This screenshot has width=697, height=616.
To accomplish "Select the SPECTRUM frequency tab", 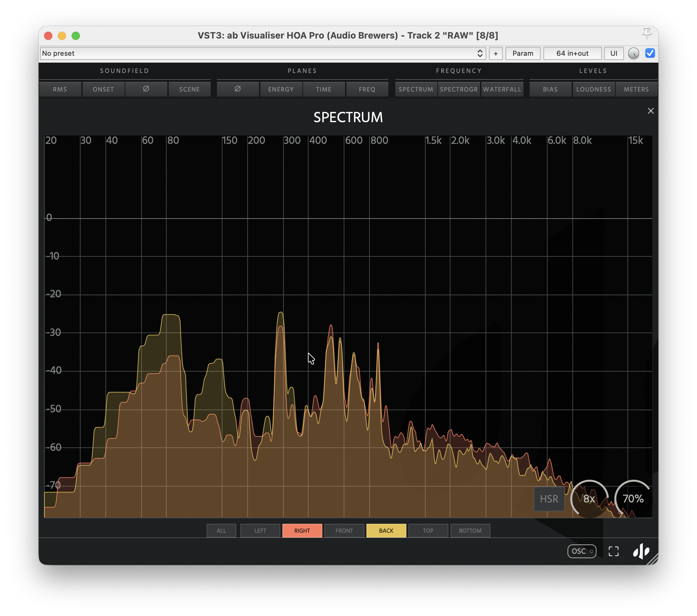I will [x=416, y=89].
